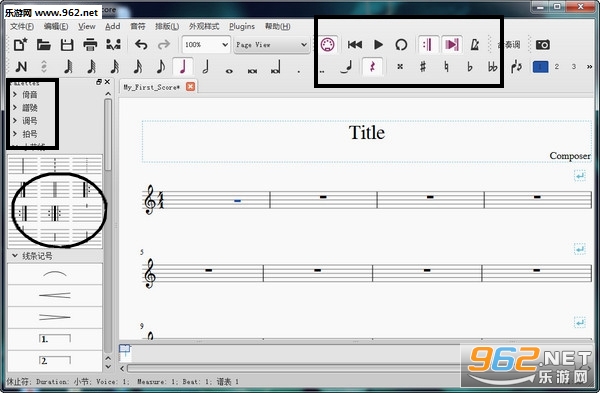Viewport: 600px width, 393px height.
Task: Save the score with the floppy disk icon
Action: (x=67, y=44)
